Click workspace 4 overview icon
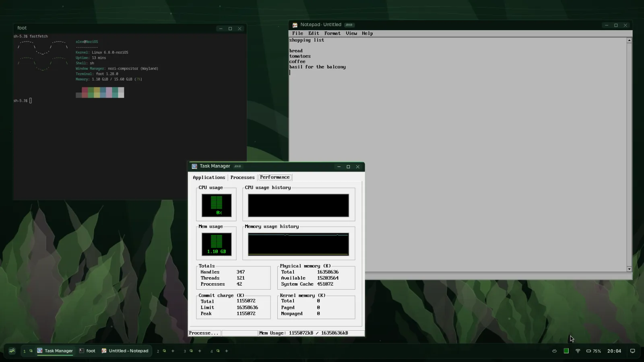The image size is (644, 362). pos(218,351)
